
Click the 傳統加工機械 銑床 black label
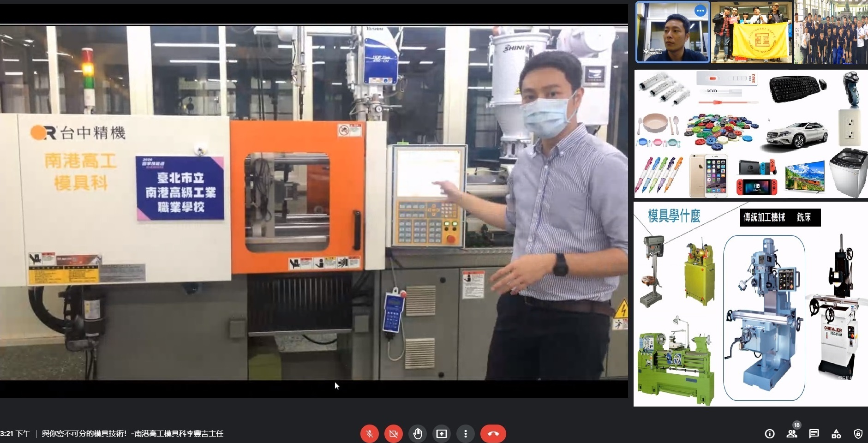pos(780,217)
